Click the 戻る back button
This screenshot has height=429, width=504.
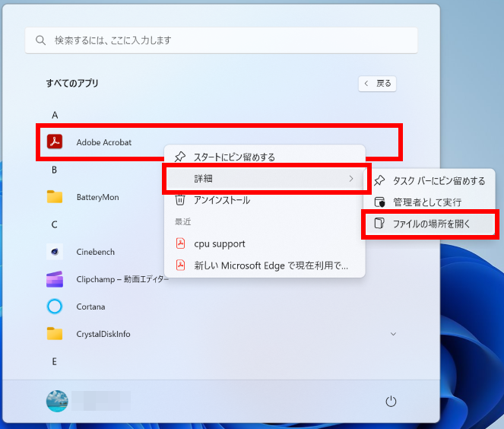click(x=377, y=84)
